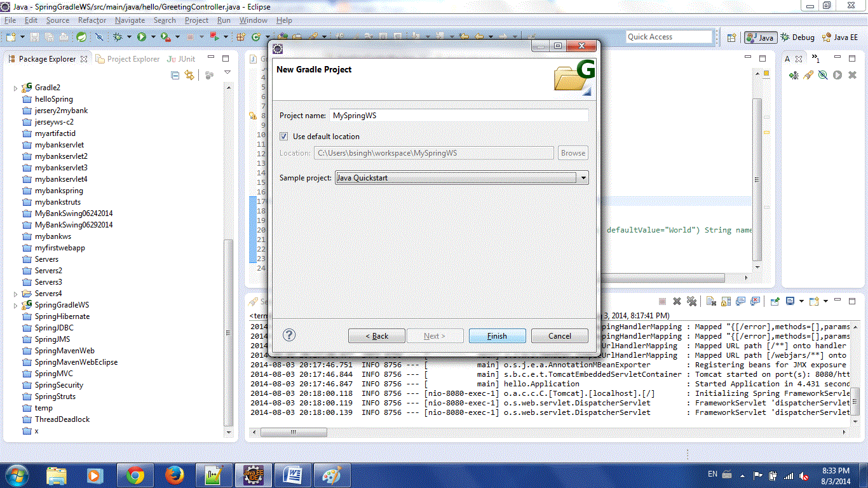Toggle Link with Editor in Package Explorer
The height and width of the screenshot is (488, 868).
coord(189,75)
